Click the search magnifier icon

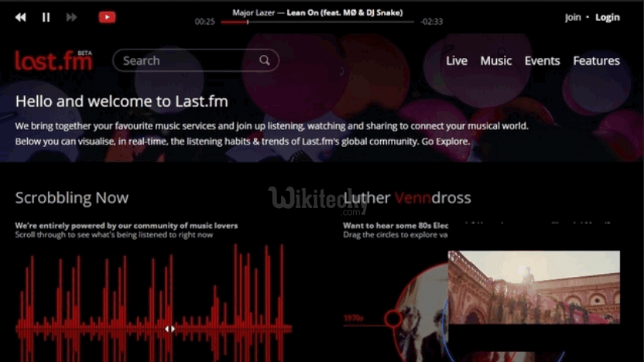tap(265, 60)
